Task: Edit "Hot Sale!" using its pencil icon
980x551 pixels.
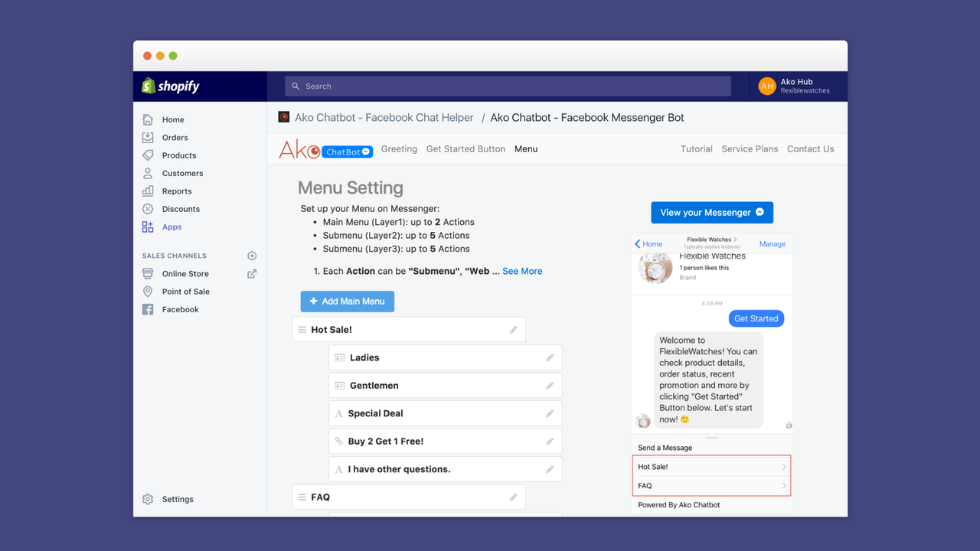Action: click(x=512, y=328)
